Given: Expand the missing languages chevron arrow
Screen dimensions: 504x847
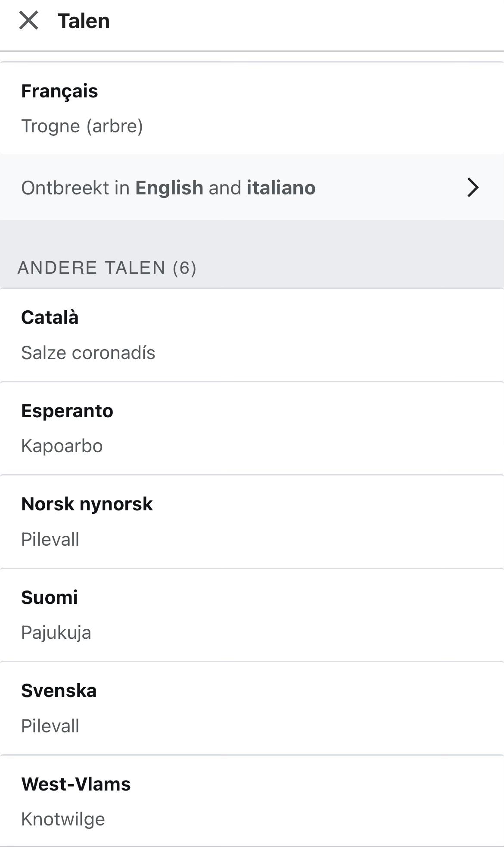Looking at the screenshot, I should click(473, 188).
